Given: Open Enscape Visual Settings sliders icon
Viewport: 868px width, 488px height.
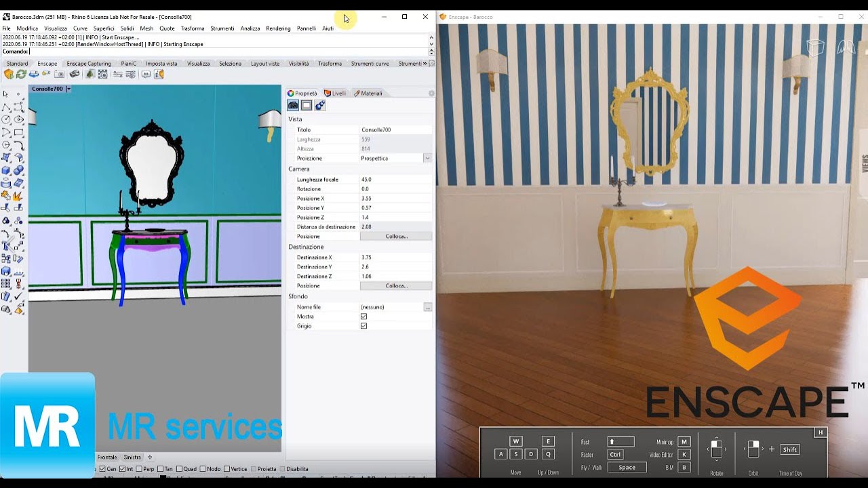Looking at the screenshot, I should tap(130, 74).
